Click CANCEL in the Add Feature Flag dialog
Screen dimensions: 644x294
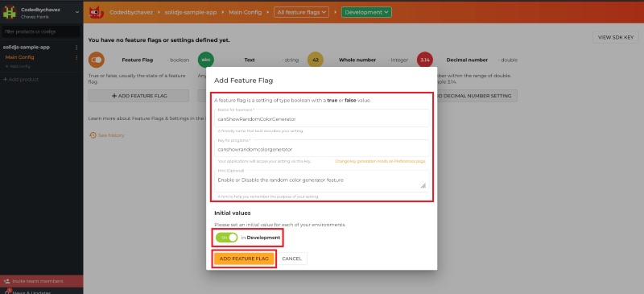[x=292, y=259]
